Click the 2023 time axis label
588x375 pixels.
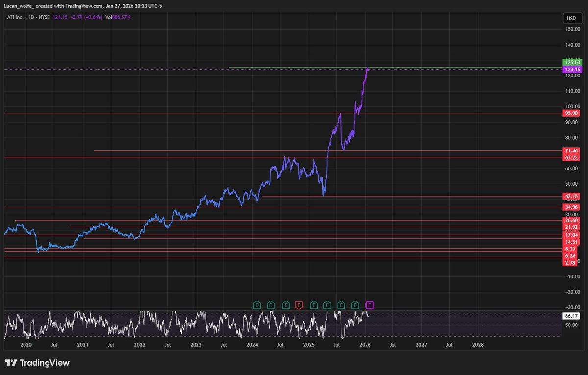(196, 345)
